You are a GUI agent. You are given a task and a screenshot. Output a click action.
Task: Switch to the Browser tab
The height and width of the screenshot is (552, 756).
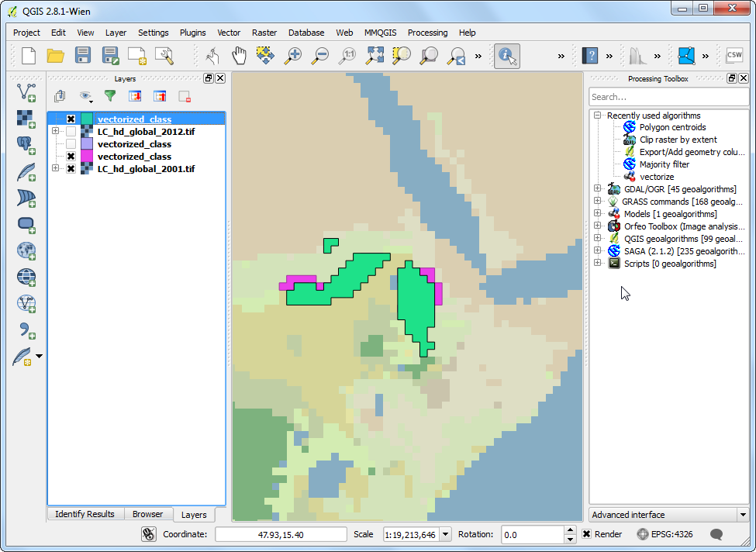pos(147,514)
